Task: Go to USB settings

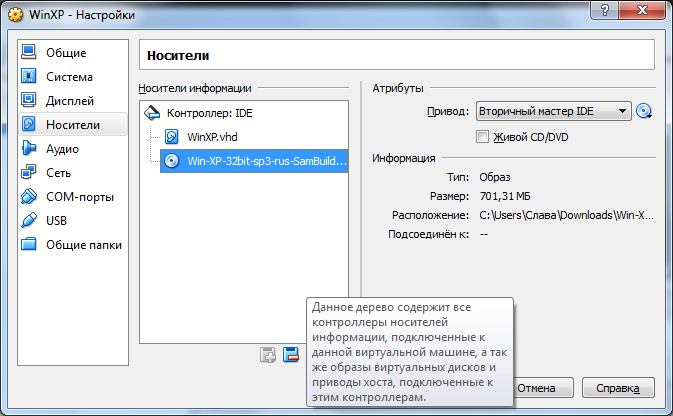Action: click(x=73, y=221)
